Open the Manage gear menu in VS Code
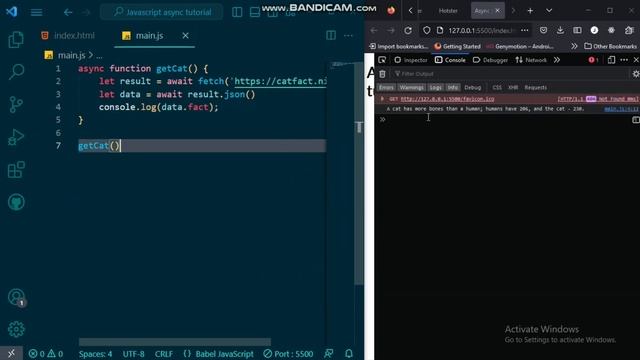The height and width of the screenshot is (360, 640). click(16, 329)
